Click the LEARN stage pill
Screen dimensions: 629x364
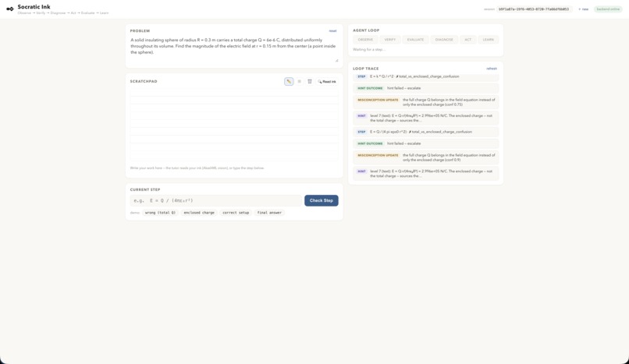[x=489, y=40]
